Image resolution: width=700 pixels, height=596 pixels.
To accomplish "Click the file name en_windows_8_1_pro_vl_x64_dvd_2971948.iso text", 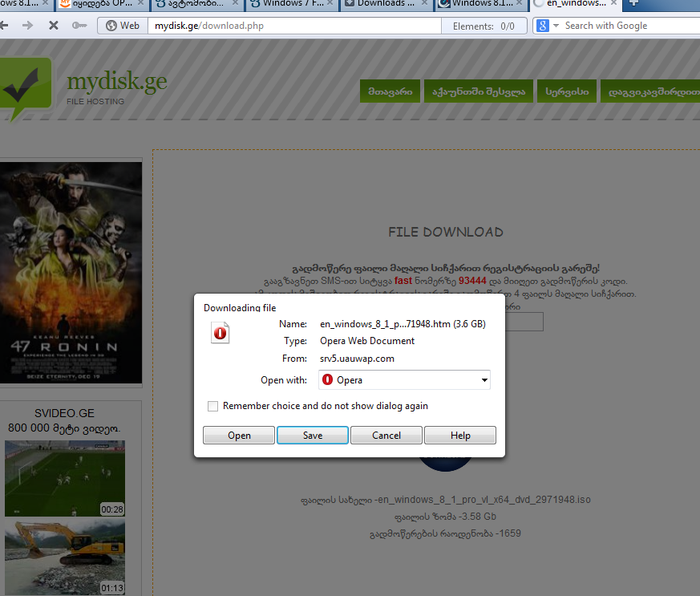I will coord(484,500).
